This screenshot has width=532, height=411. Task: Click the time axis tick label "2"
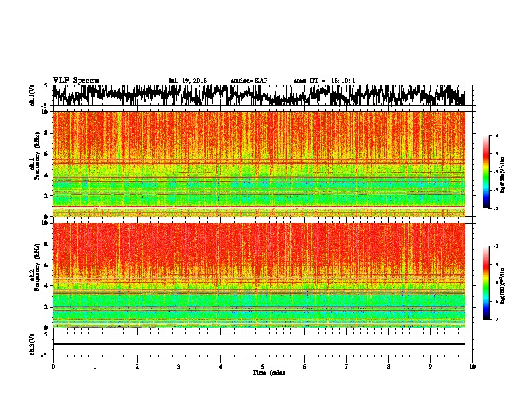(x=137, y=367)
